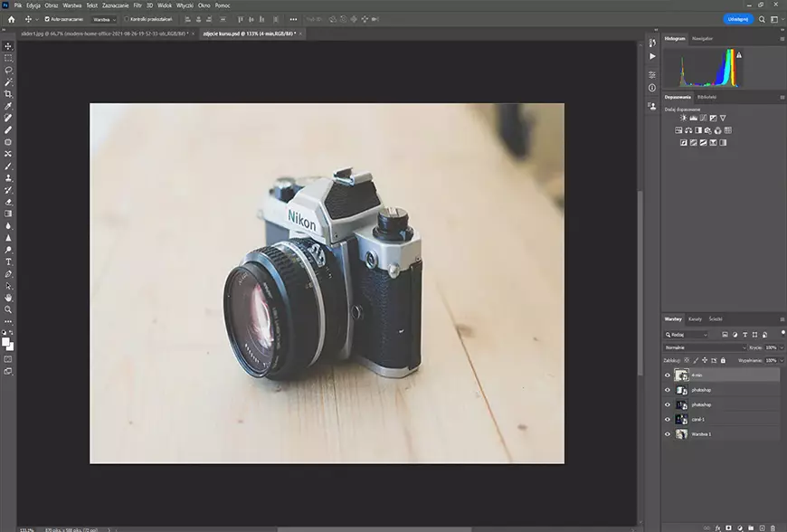Open the Krycie opacity dropdown arrow
The image size is (787, 532).
pyautogui.click(x=782, y=347)
